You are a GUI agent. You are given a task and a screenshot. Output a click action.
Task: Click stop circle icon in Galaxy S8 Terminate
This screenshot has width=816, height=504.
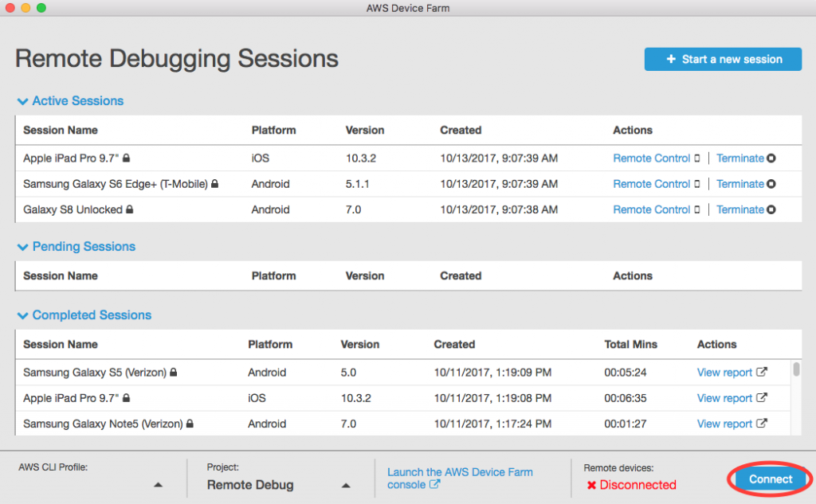(x=771, y=209)
